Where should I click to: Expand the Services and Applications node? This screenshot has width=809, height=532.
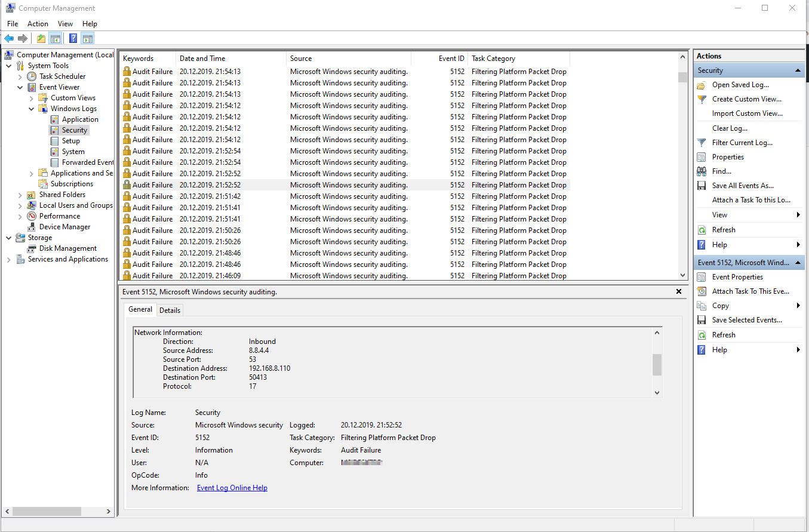pos(9,259)
